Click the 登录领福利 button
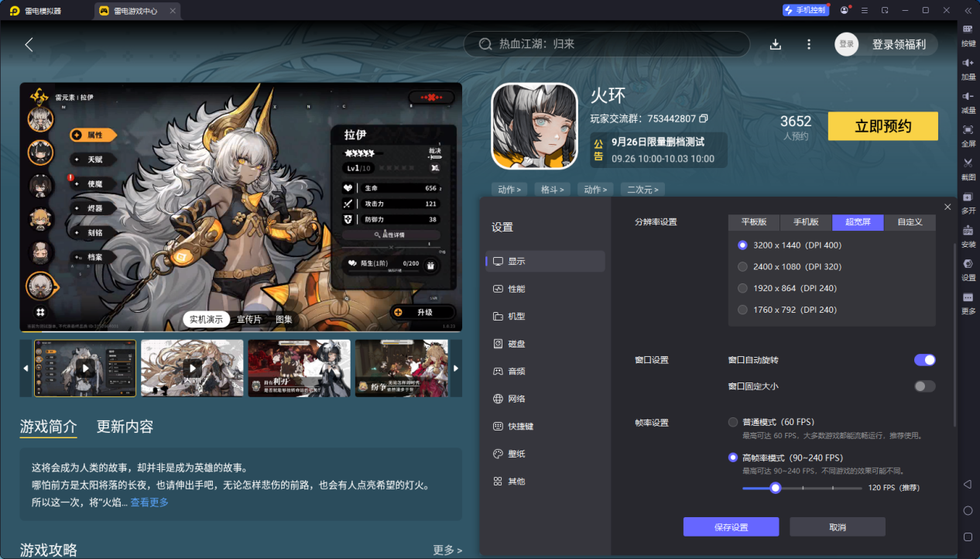Screen dimensions: 980x559 tap(899, 44)
